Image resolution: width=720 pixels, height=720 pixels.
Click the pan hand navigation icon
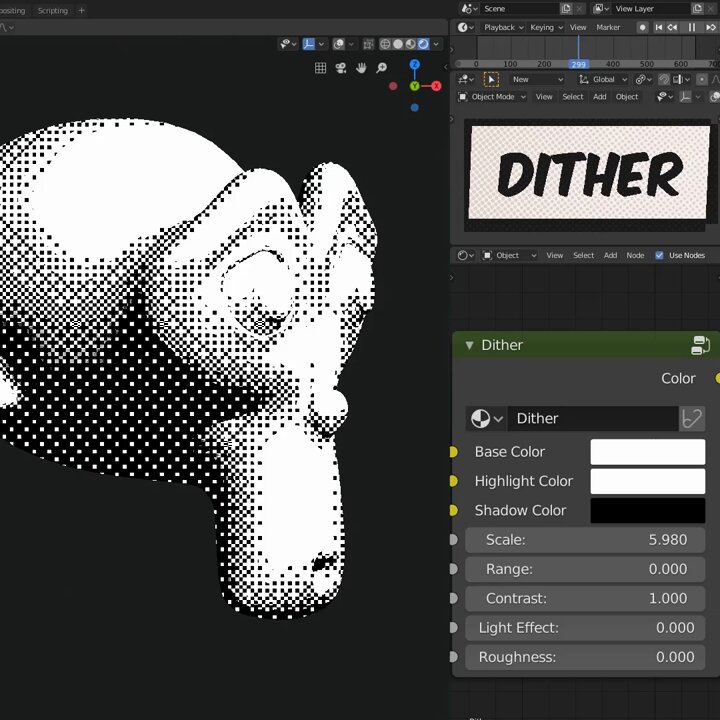(x=361, y=68)
